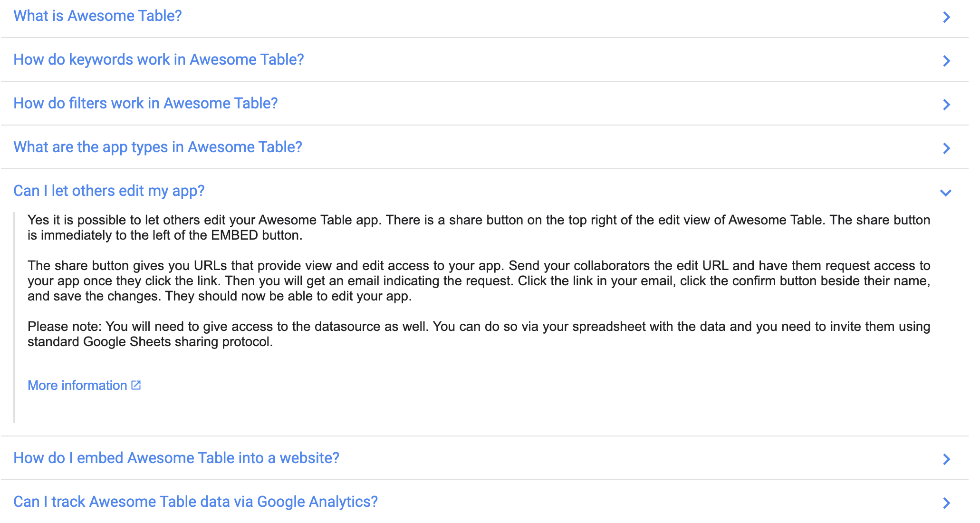This screenshot has height=523, width=980.
Task: Collapse "Can I let others edit my app?"
Action: click(109, 191)
